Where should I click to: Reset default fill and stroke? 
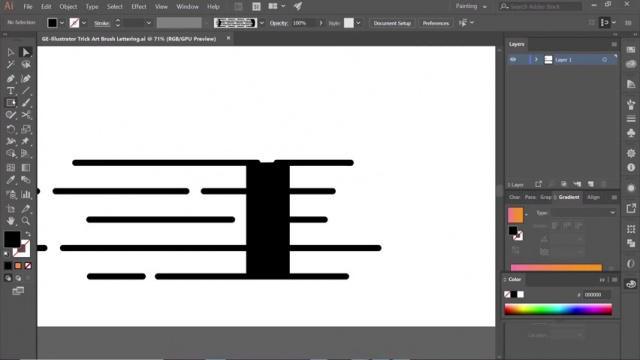(6, 254)
